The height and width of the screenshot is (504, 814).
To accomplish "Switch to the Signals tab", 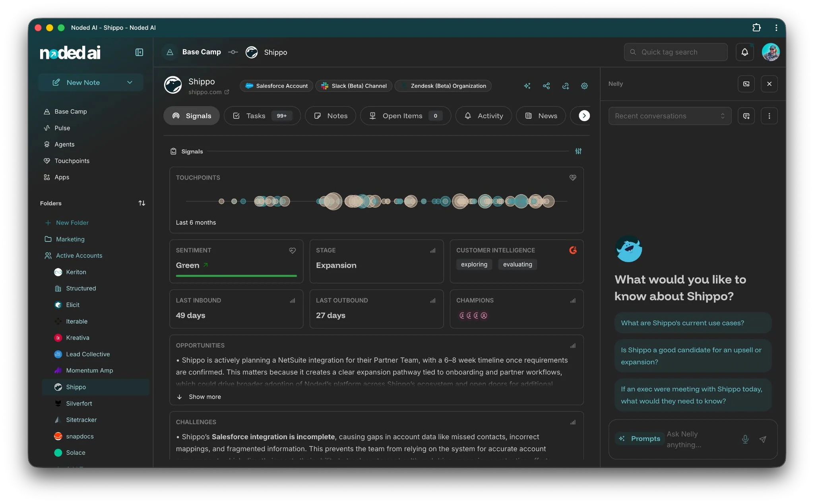I will pos(192,116).
